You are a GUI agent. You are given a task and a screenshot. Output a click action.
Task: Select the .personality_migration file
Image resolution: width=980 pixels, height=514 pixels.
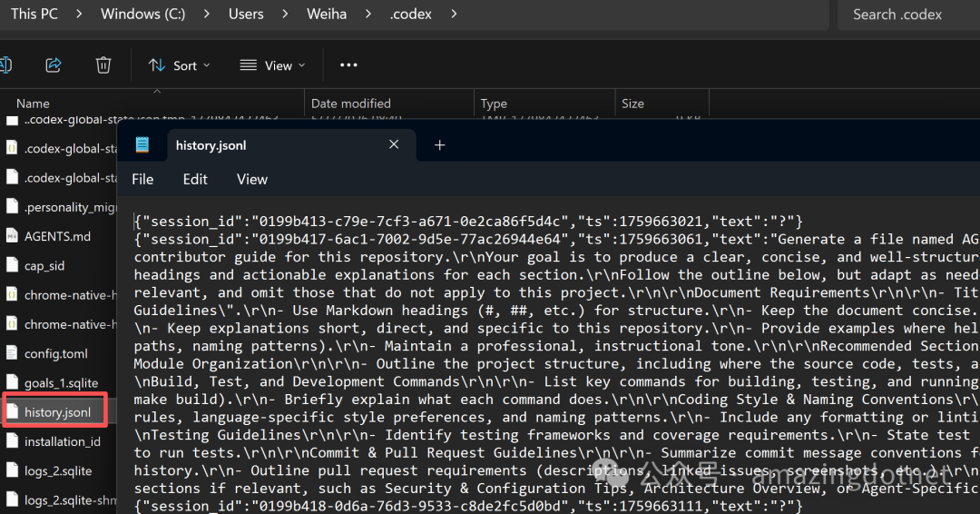coord(70,207)
